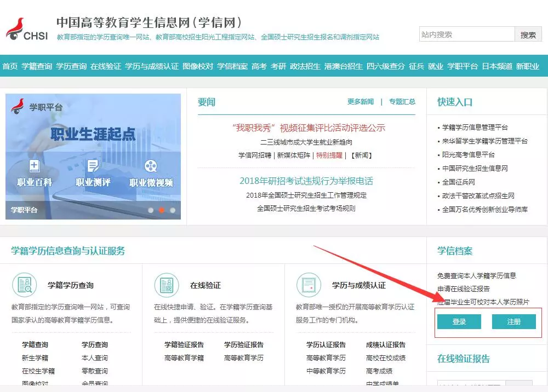
Task: Click the 在线验证 circular icon
Action: click(167, 285)
